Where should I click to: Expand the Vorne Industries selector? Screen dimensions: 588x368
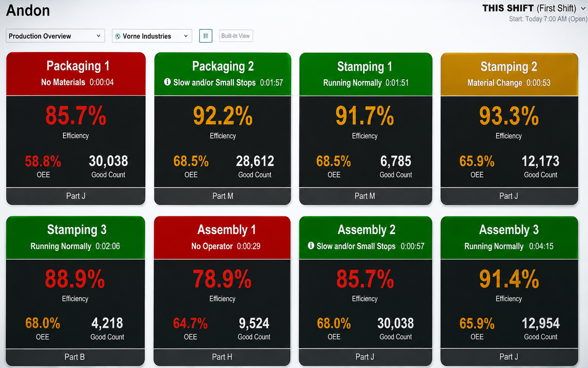coord(152,36)
